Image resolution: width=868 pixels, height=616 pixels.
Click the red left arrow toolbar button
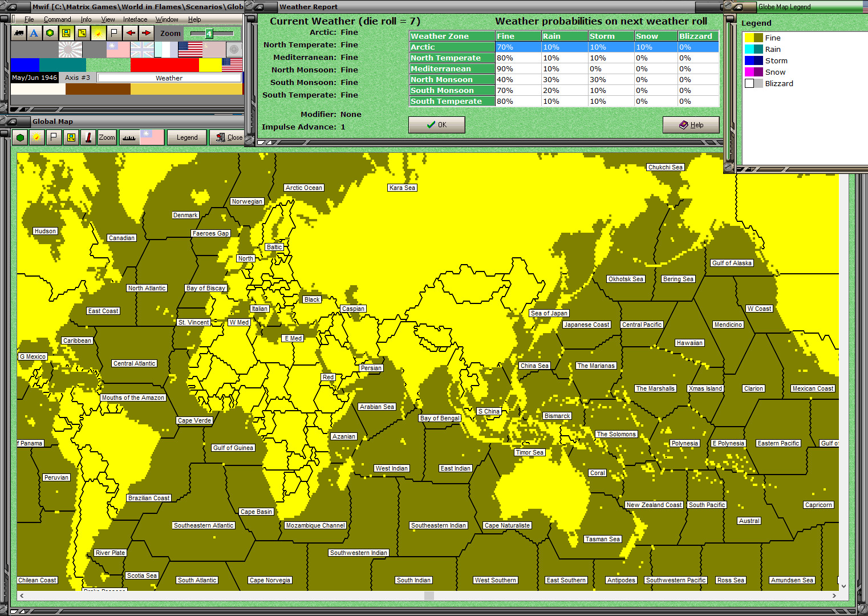(x=130, y=33)
